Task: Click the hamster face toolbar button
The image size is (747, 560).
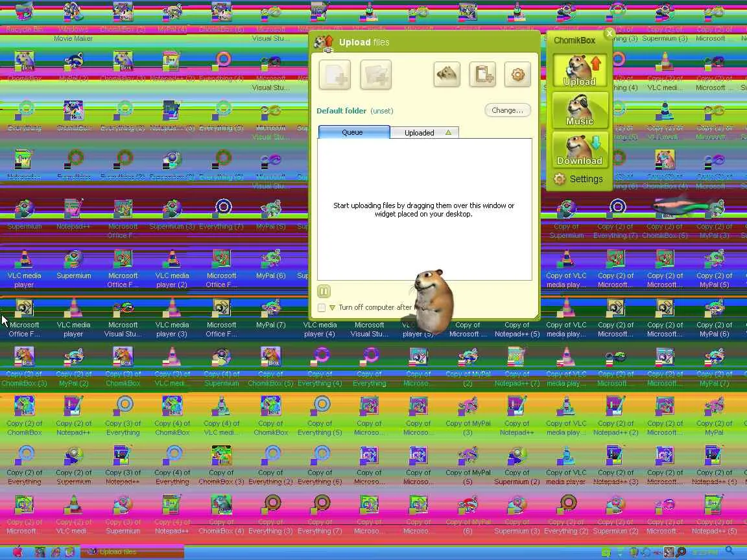Action: pos(447,75)
